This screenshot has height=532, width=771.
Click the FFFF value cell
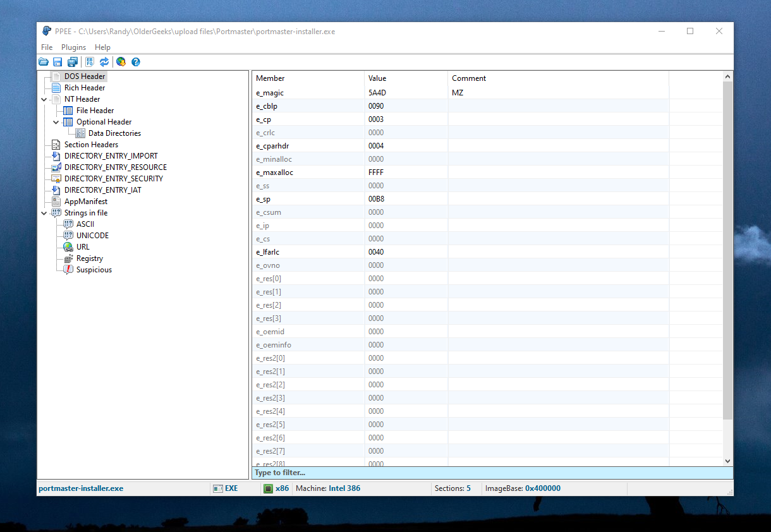pos(406,172)
